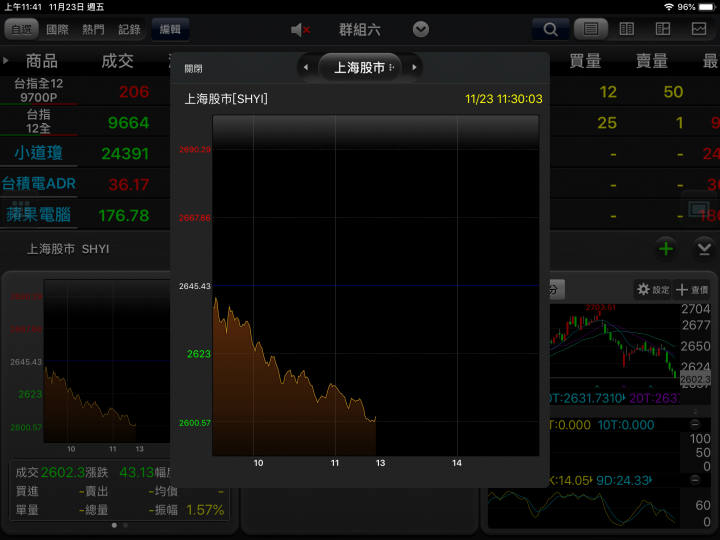Select the 記錄 tab

(x=129, y=29)
